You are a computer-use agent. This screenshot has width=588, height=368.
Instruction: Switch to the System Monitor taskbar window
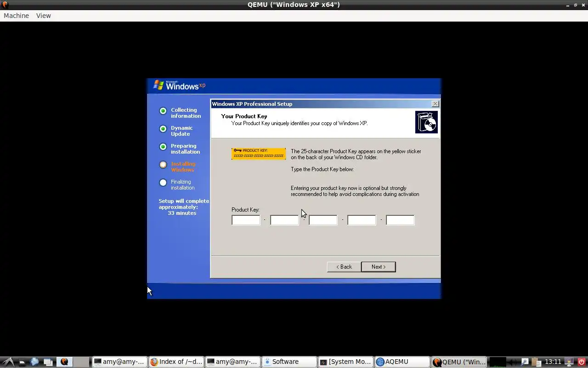click(345, 362)
